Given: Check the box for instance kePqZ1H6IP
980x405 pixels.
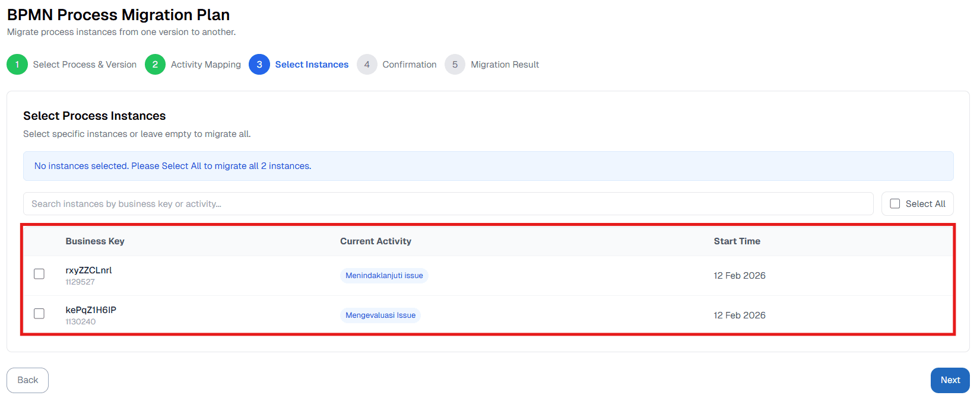Looking at the screenshot, I should 39,314.
